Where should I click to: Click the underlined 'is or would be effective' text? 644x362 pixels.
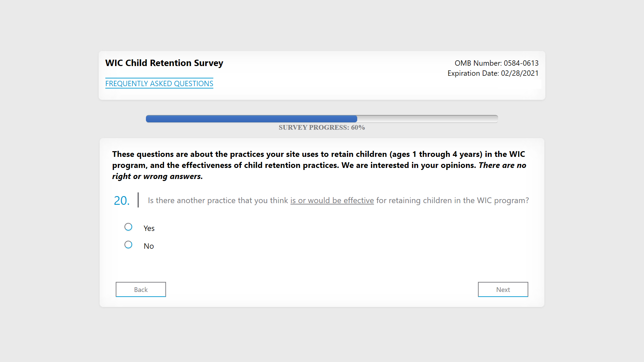tap(332, 200)
